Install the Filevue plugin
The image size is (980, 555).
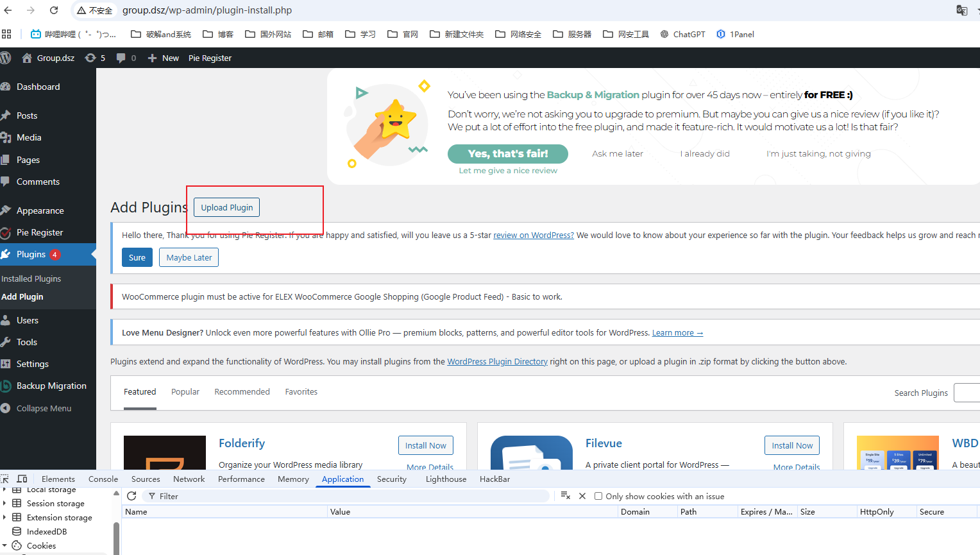pyautogui.click(x=792, y=445)
